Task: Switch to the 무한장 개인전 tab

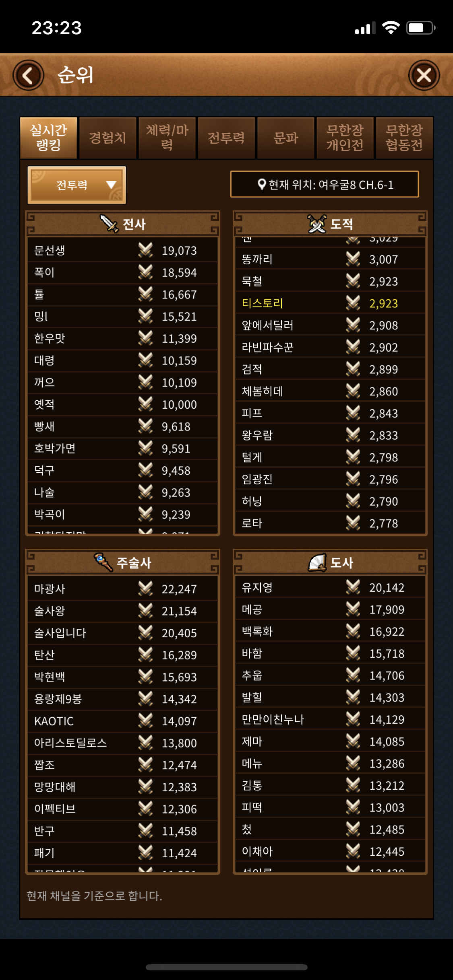Action: point(345,138)
